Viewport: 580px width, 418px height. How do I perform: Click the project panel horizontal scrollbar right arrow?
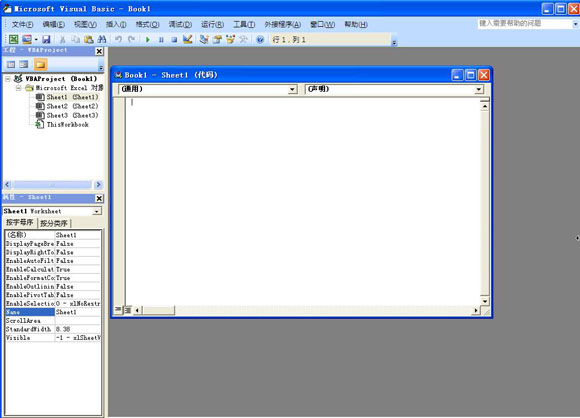pos(98,185)
